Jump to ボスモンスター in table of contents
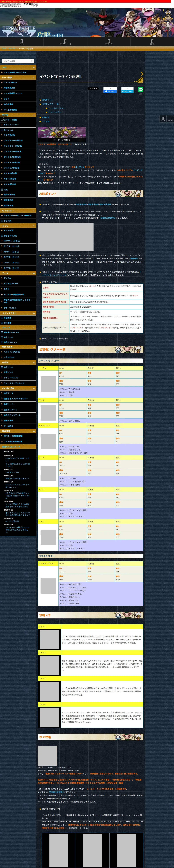The width and height of the screenshot is (174, 868). coord(55,112)
